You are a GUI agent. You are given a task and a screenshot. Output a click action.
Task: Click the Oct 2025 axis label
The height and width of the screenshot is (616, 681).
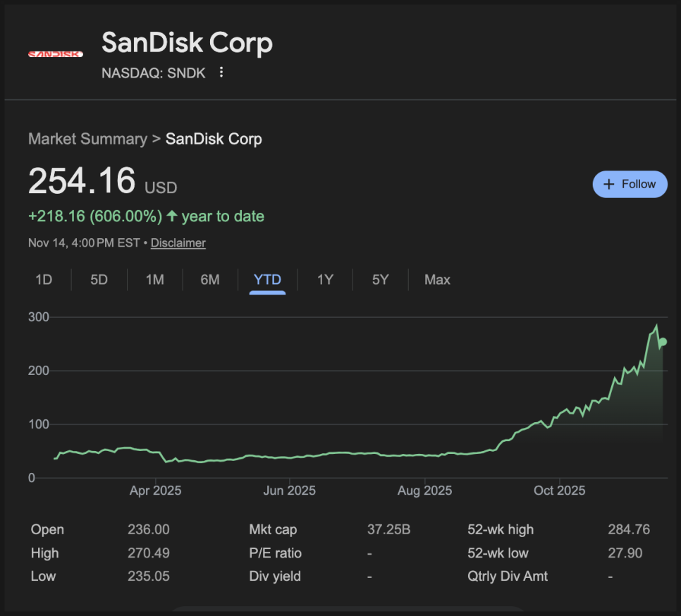pyautogui.click(x=559, y=491)
